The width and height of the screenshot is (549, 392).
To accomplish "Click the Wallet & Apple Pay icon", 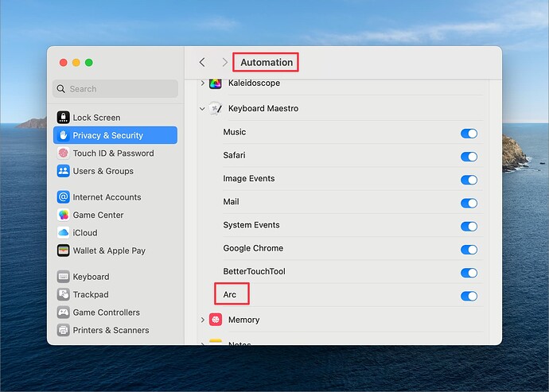I will [x=64, y=250].
